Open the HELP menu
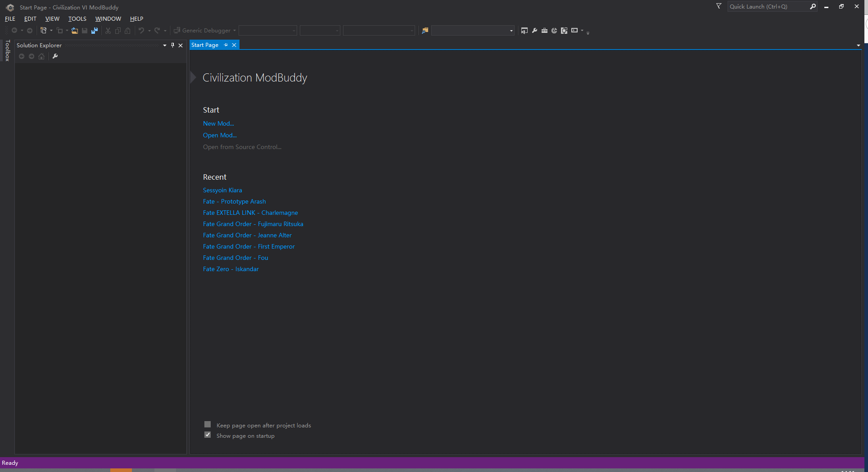This screenshot has width=868, height=472. (x=136, y=18)
